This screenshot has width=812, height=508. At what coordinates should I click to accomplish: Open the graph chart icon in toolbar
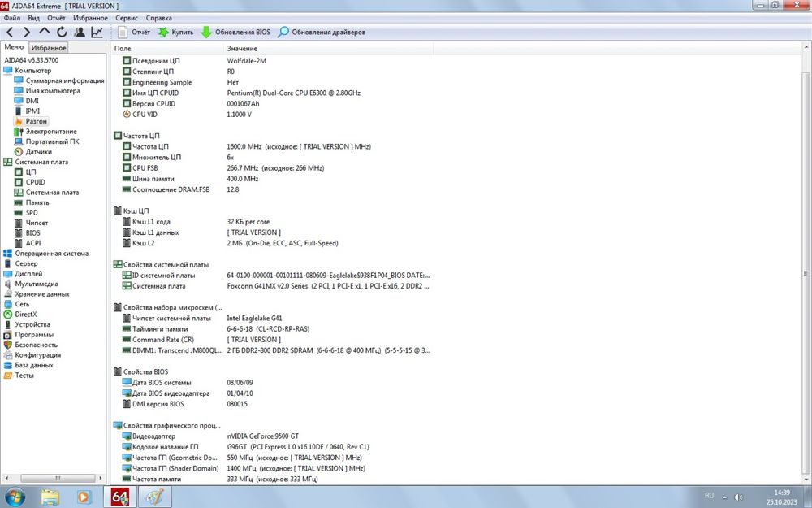click(x=97, y=33)
